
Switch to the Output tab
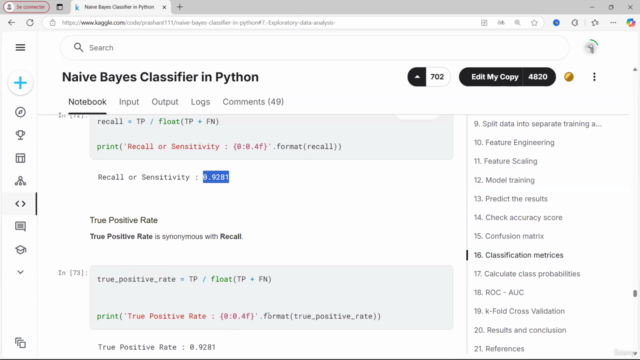(x=165, y=102)
